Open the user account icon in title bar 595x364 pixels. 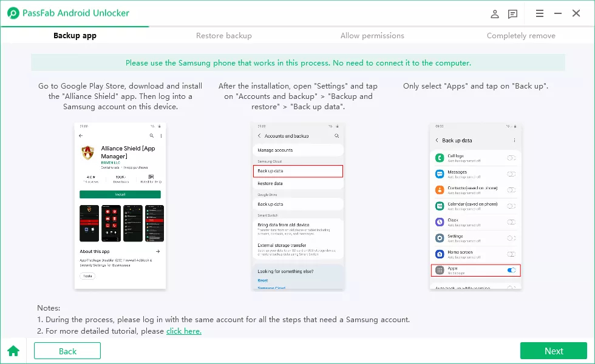click(x=494, y=13)
